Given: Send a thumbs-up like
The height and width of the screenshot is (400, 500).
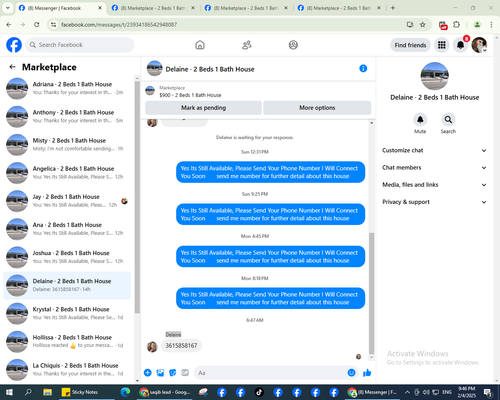Looking at the screenshot, I should click(367, 373).
